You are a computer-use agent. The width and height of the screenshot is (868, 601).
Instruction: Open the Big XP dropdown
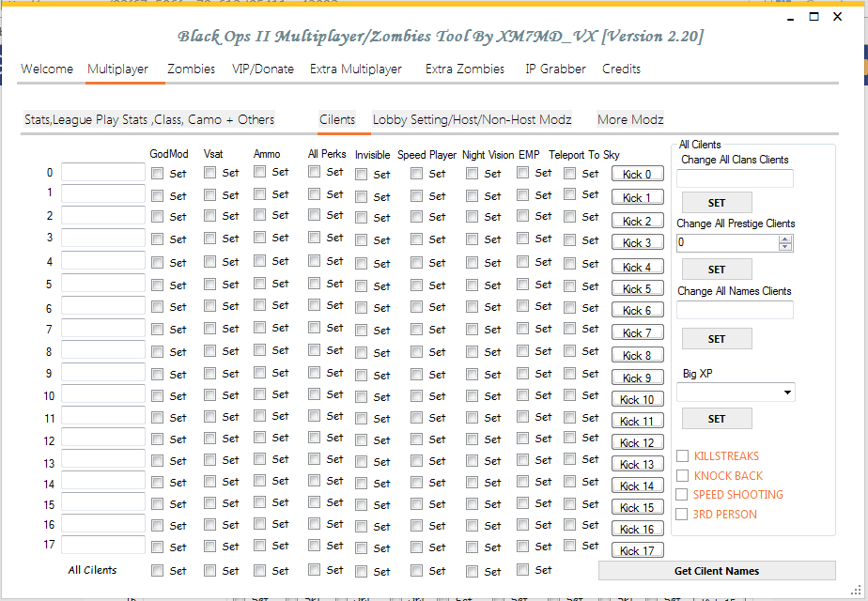click(x=787, y=393)
